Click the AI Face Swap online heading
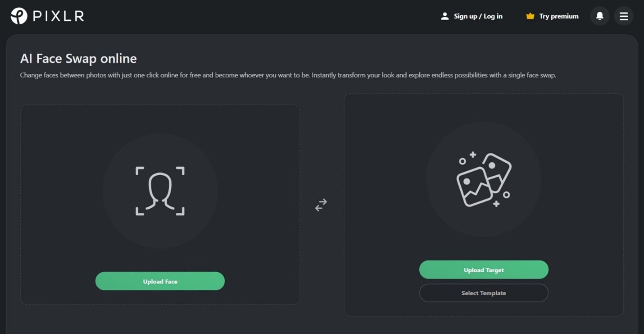The image size is (644, 334). [78, 59]
